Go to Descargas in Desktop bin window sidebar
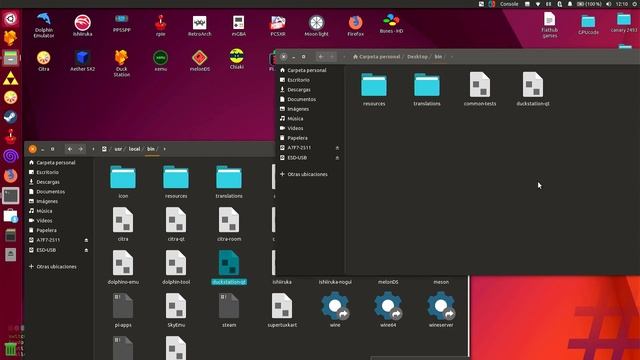 [x=299, y=89]
